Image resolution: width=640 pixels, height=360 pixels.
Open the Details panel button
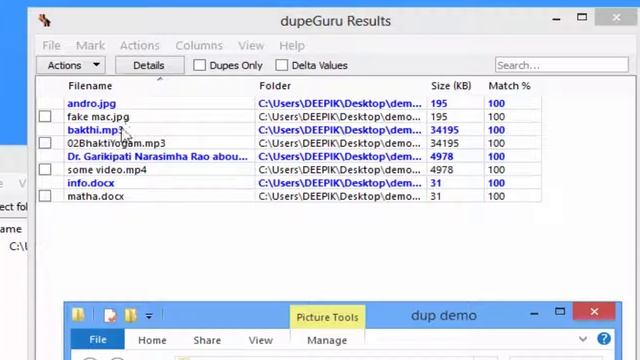tap(149, 65)
